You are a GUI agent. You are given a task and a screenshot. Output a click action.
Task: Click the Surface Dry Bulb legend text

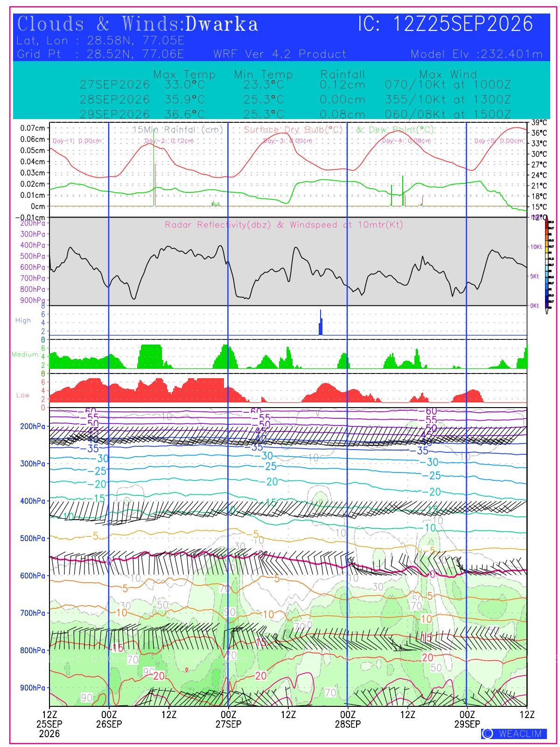(x=293, y=129)
